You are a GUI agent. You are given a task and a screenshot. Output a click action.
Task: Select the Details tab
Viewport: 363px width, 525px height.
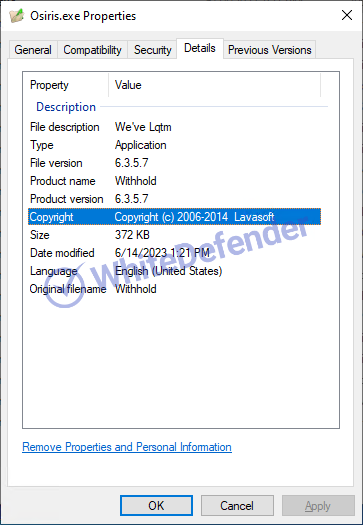(x=200, y=49)
